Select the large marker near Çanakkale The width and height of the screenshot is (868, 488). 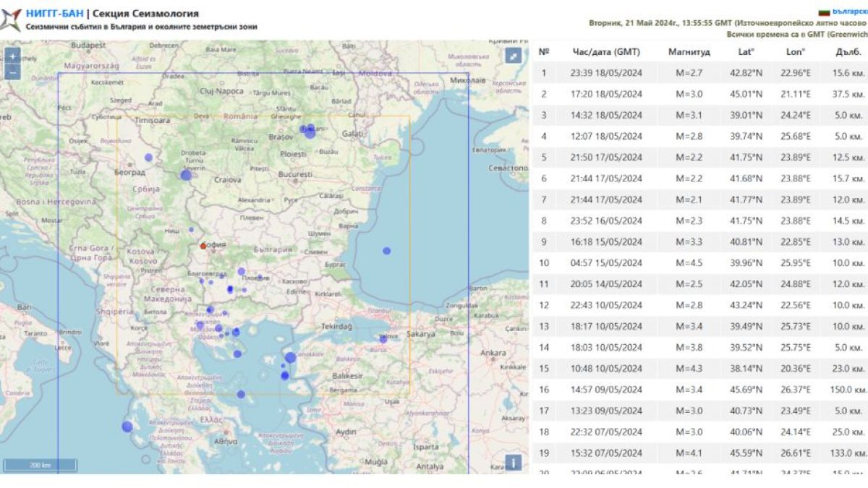[x=290, y=357]
